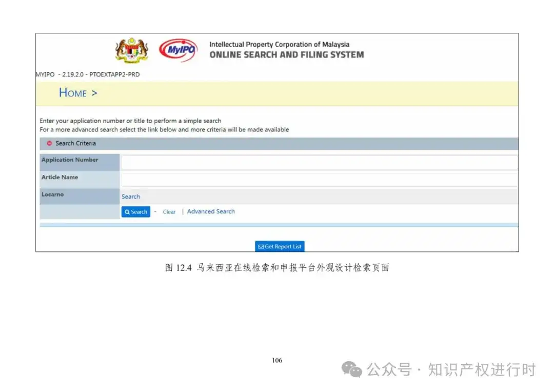Collapse the Search Criteria section

coord(49,143)
